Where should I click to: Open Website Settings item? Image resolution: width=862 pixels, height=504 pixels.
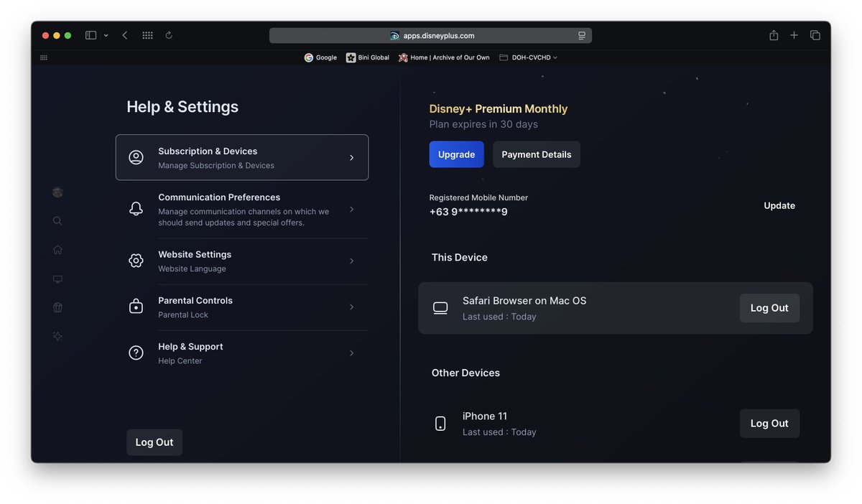tap(242, 261)
